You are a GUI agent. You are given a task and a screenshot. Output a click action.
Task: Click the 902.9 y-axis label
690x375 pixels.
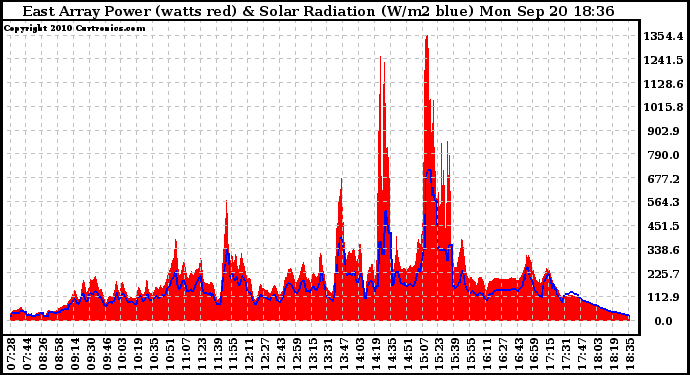pos(664,131)
